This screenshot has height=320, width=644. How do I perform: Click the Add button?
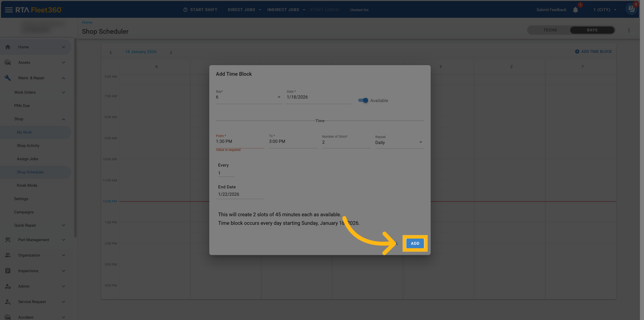[415, 243]
